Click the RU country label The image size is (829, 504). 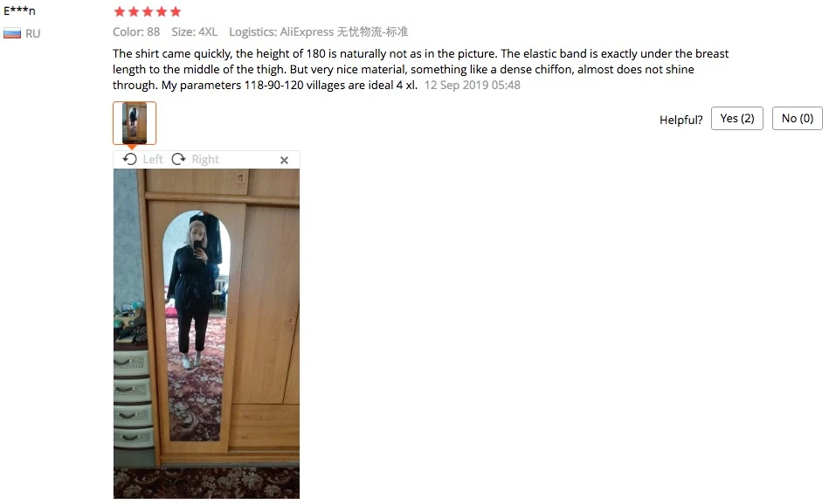coord(33,33)
